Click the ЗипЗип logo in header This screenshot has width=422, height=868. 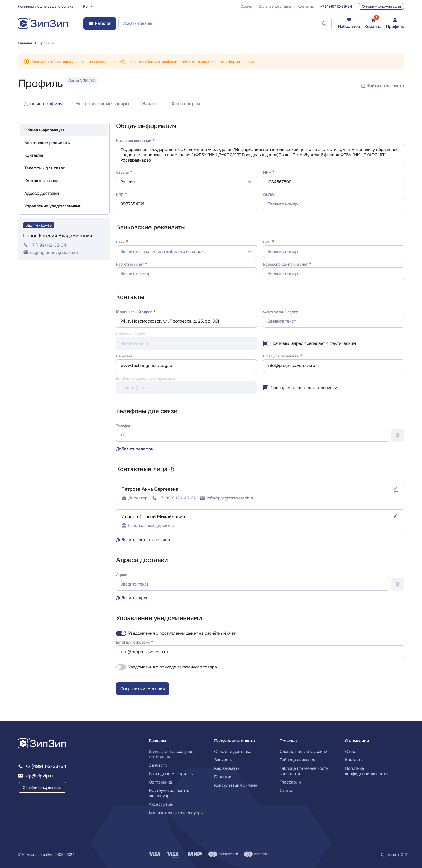(x=43, y=23)
